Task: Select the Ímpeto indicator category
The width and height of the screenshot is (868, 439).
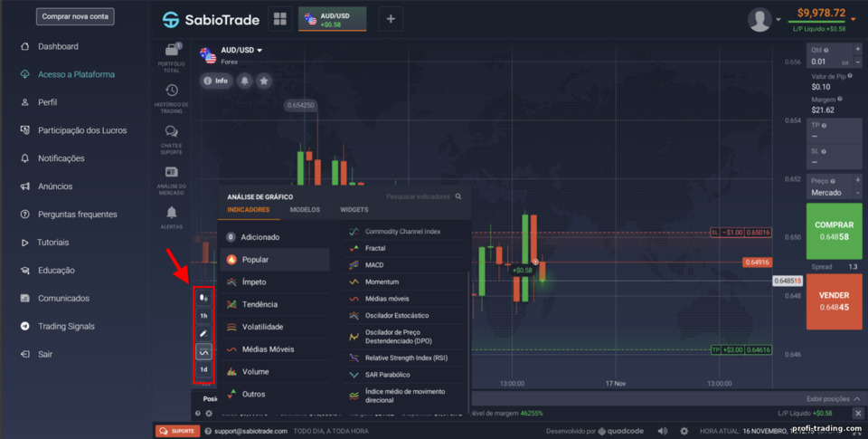Action: click(x=275, y=282)
